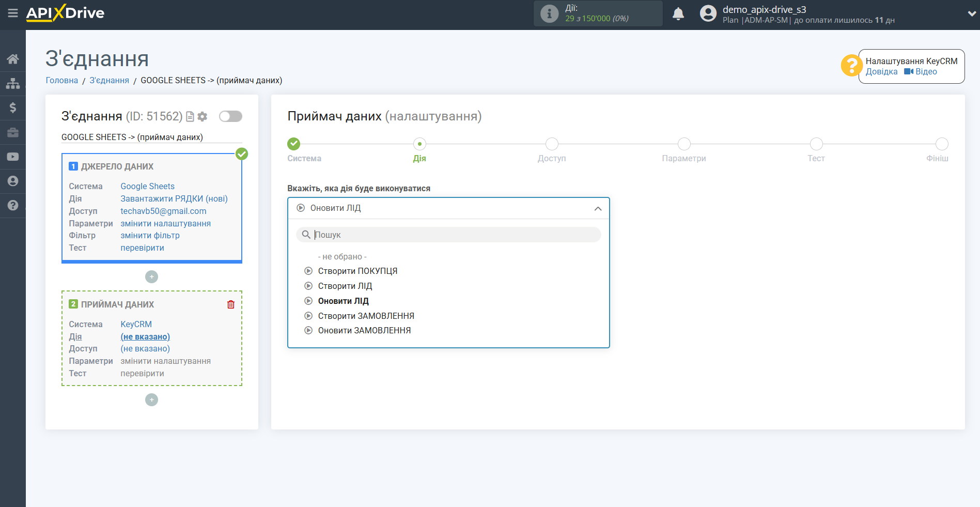Open KeyCRM receiver system link
The height and width of the screenshot is (507, 980).
(136, 325)
